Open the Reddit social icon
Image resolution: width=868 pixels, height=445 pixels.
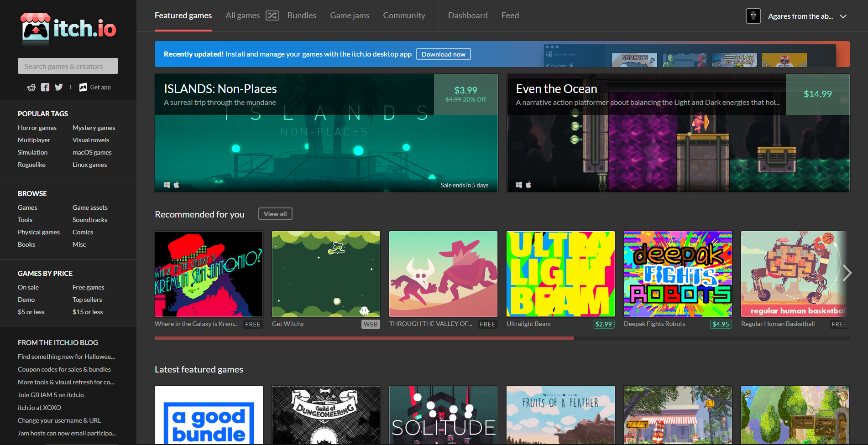[31, 88]
